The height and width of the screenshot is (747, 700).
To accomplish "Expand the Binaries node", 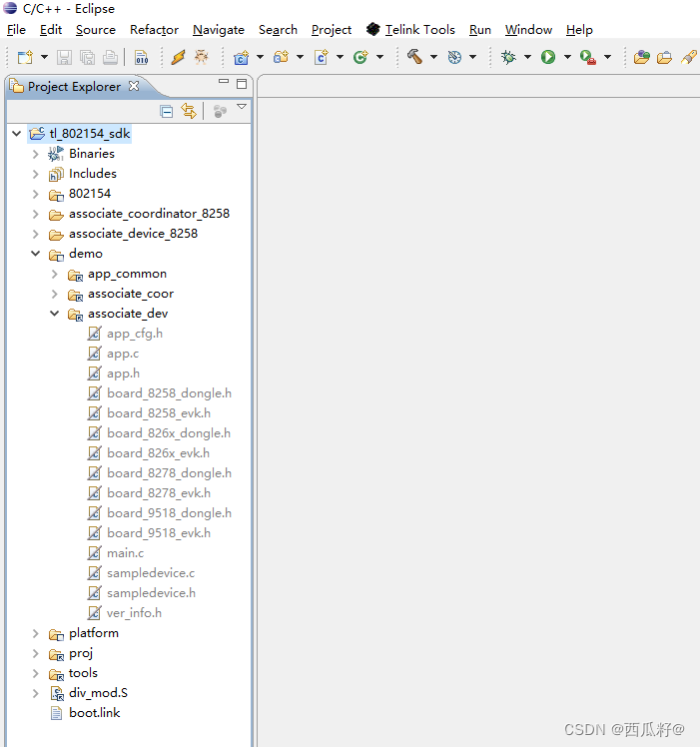I will 35,154.
